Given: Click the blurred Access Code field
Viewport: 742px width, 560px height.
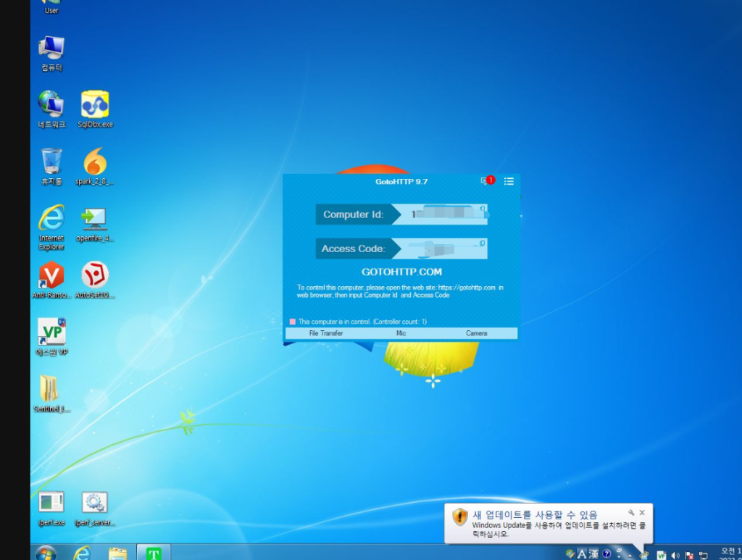Looking at the screenshot, I should (x=445, y=248).
